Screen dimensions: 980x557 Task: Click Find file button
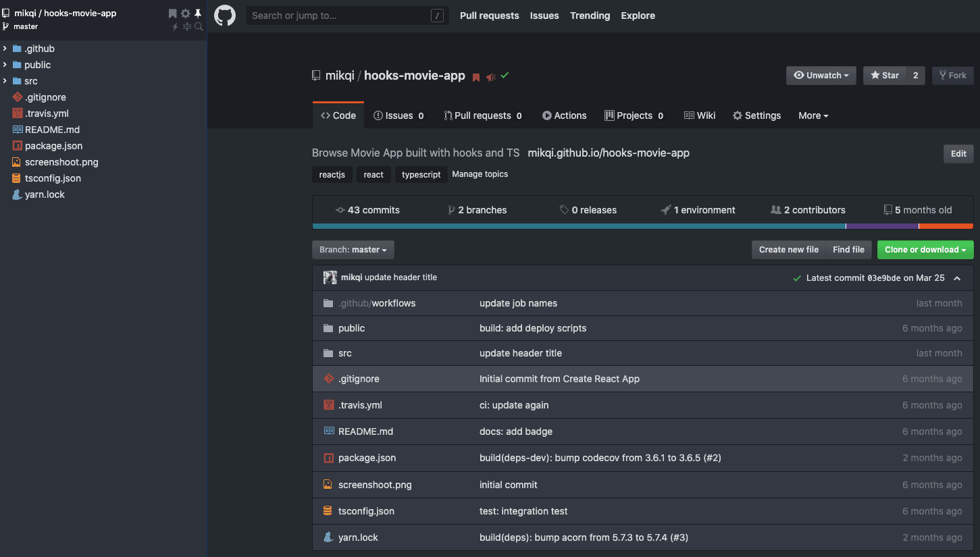(x=848, y=250)
